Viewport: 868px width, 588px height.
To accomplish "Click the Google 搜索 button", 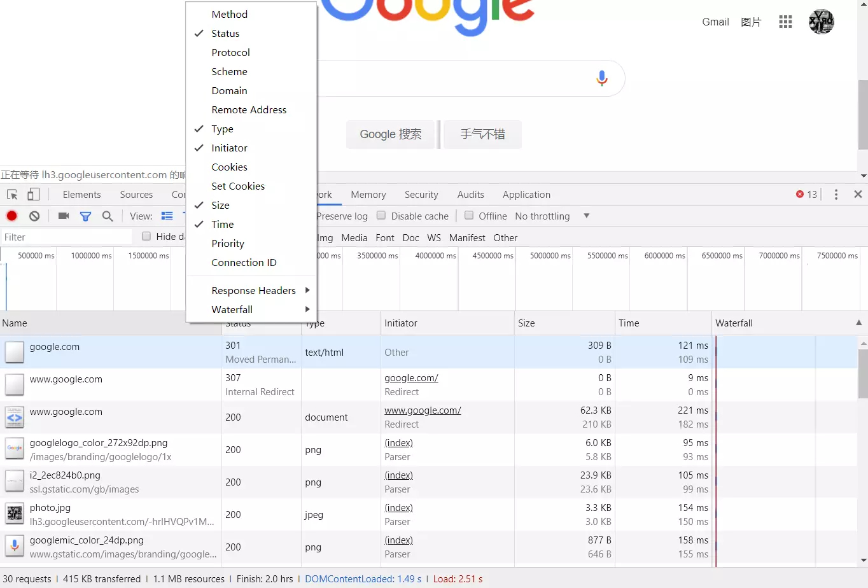I will pos(390,134).
